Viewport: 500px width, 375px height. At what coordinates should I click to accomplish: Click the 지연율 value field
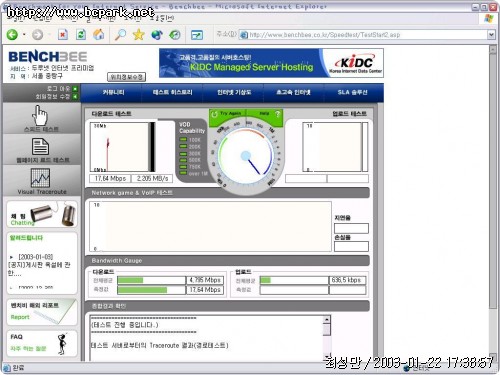351,228
